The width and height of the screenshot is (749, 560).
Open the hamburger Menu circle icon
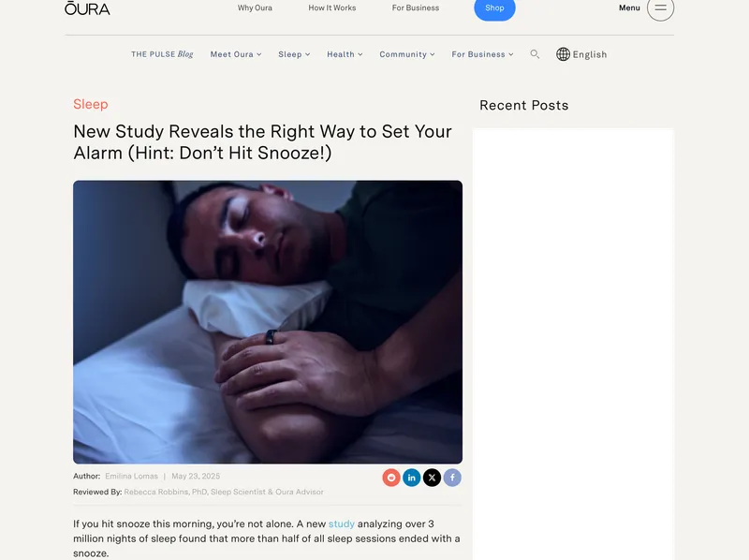point(660,7)
